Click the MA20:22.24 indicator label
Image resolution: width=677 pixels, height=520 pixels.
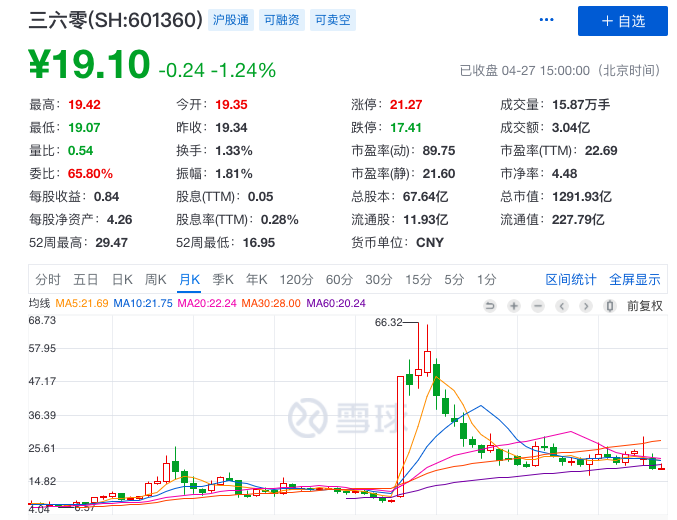pos(207,303)
